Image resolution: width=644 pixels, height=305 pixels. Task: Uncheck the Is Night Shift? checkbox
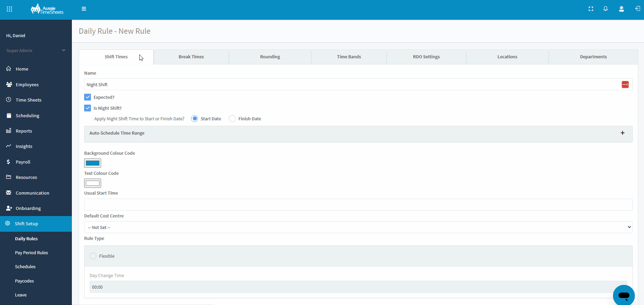click(x=88, y=108)
